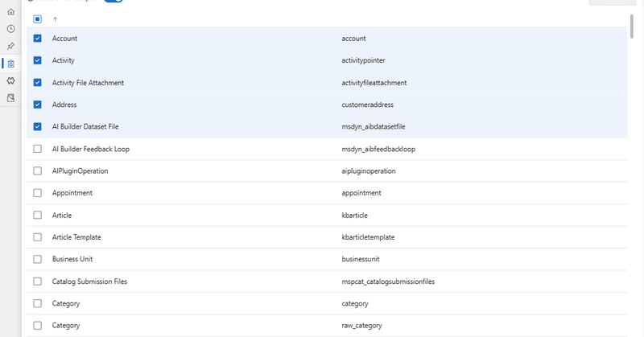Open the book icon at sidebar bottom
644x337 pixels.
coord(10,98)
